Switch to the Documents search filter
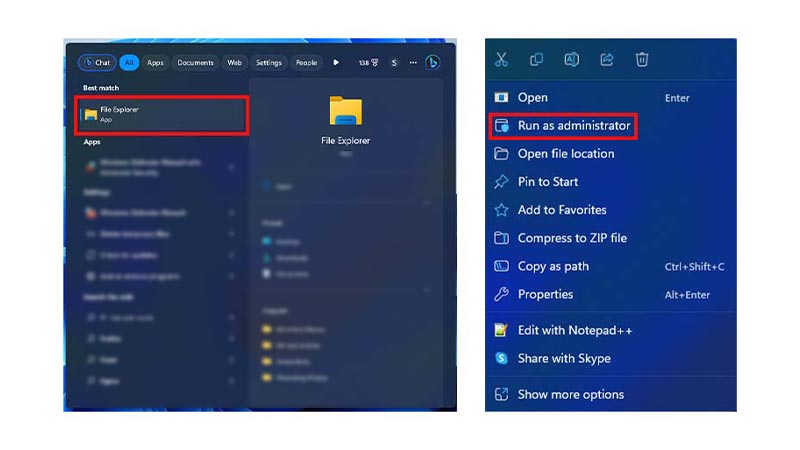The height and width of the screenshot is (450, 800). pos(195,63)
